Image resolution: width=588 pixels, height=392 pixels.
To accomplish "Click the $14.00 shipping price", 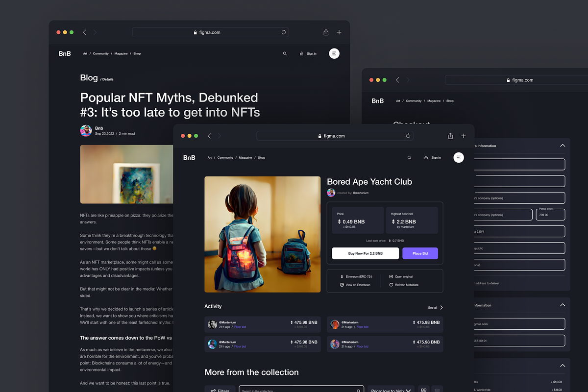I will [x=556, y=382].
